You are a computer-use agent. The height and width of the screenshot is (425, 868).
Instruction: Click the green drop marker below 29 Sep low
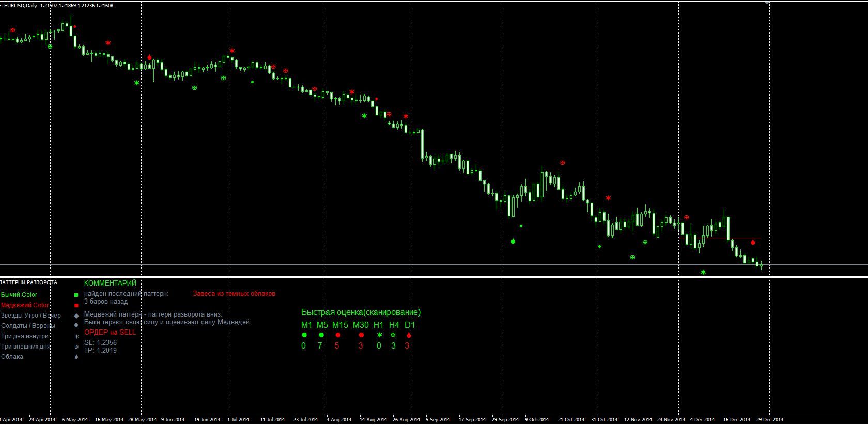(x=513, y=241)
